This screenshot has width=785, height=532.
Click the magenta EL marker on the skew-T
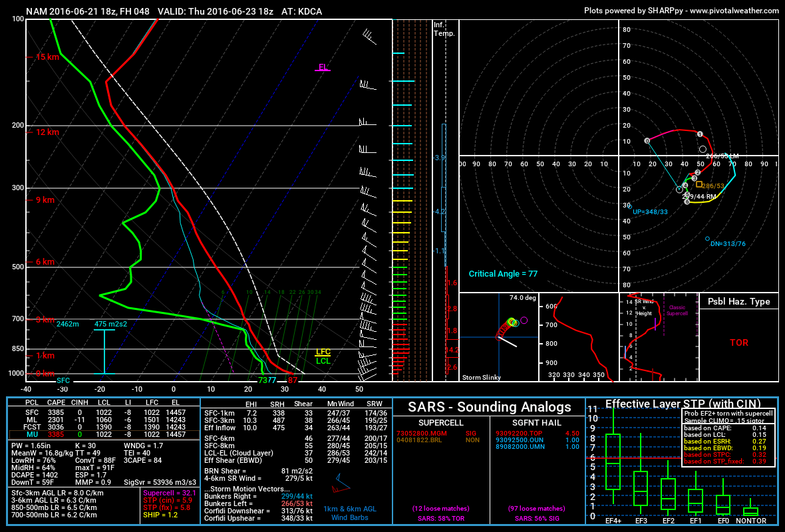click(x=323, y=67)
